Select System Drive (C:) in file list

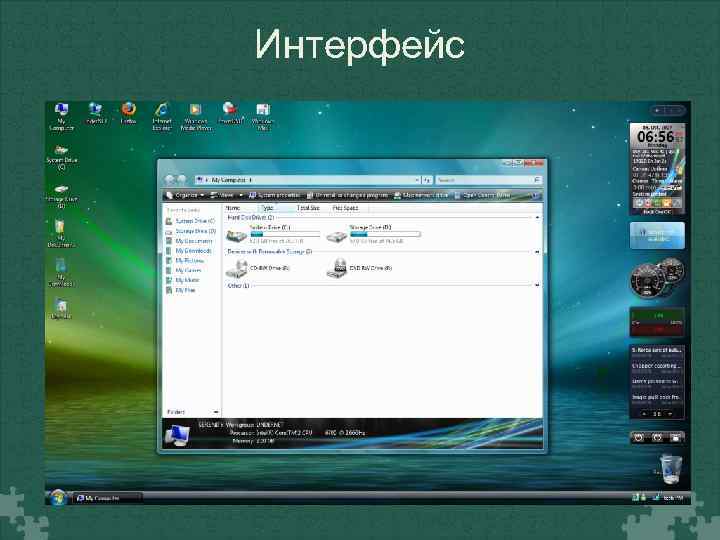point(273,234)
